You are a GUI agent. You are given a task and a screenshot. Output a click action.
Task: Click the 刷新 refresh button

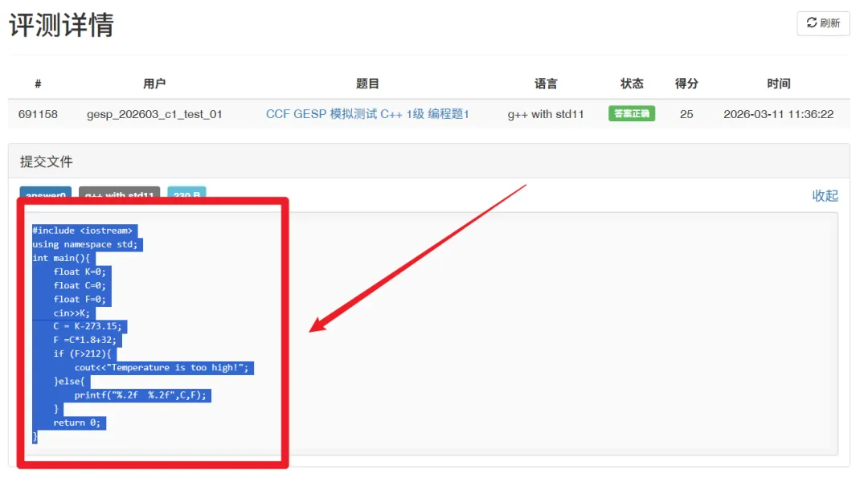(823, 23)
